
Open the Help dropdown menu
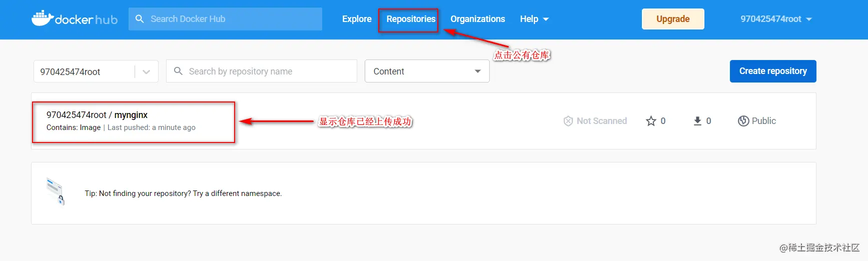(x=534, y=19)
